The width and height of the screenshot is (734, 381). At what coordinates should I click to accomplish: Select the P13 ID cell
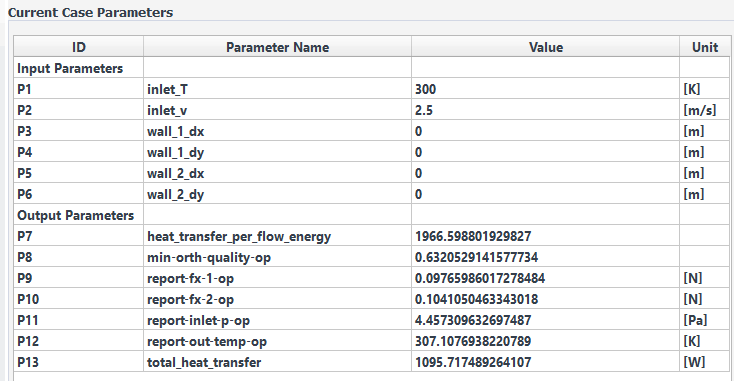pyautogui.click(x=79, y=362)
